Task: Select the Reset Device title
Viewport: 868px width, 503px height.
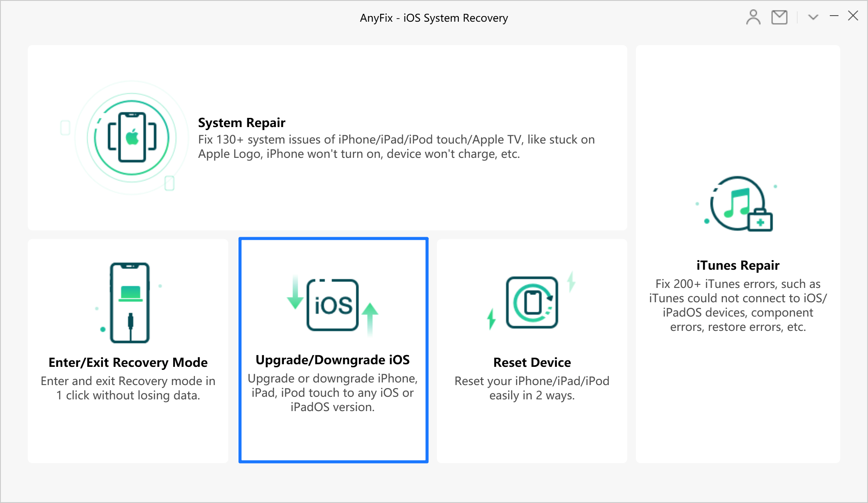Action: [x=532, y=363]
